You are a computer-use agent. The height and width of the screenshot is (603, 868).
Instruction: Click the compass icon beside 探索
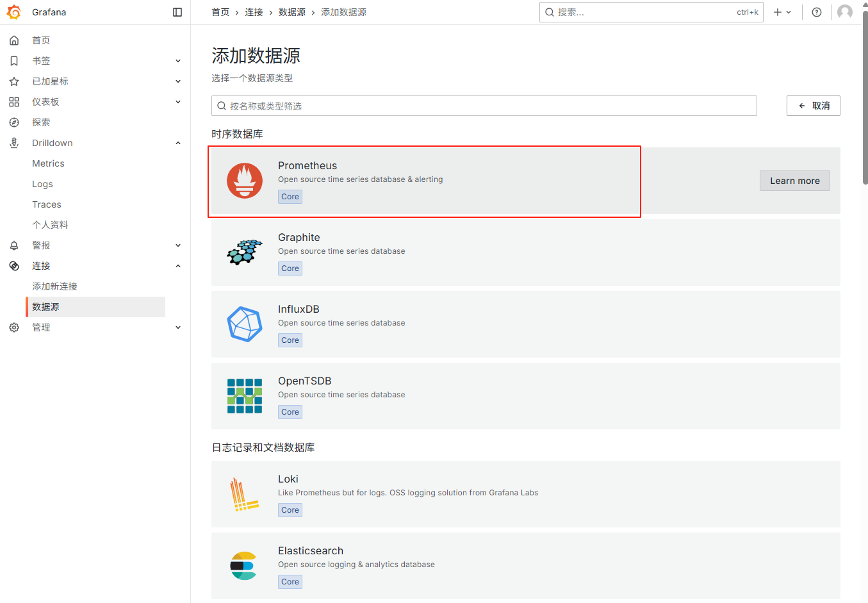(14, 122)
